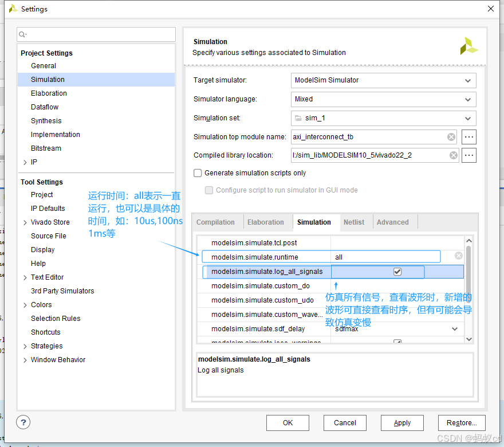504x447 pixels.
Task: Select Synthesis in the settings tree
Action: 46,121
